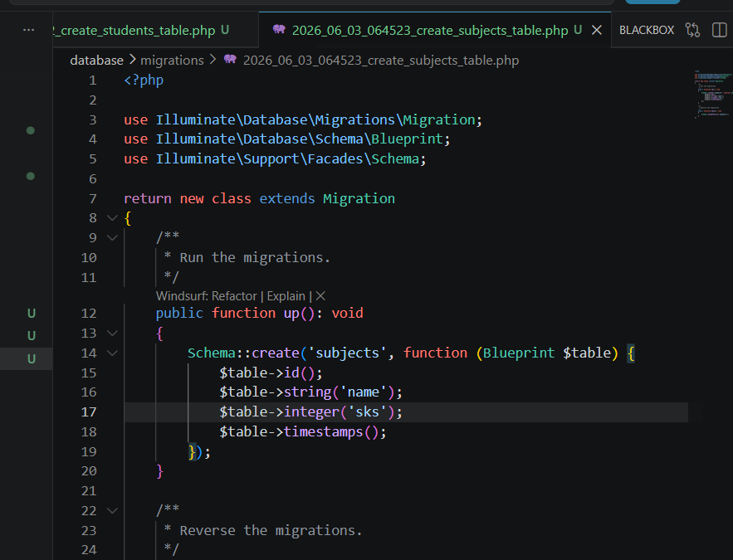Dismiss the Windsurf code lens X
Image resolution: width=733 pixels, height=560 pixels.
tap(320, 296)
